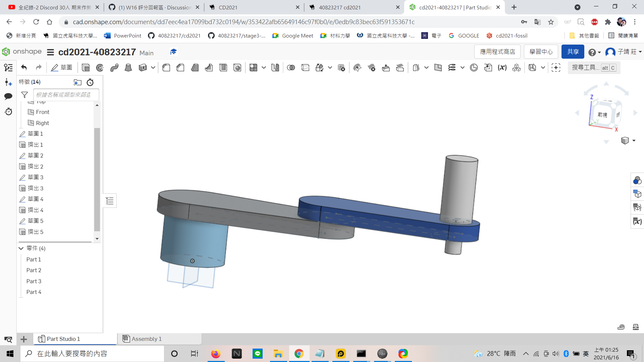The image size is (644, 362).
Task: Click the feature filter input field
Action: (66, 95)
